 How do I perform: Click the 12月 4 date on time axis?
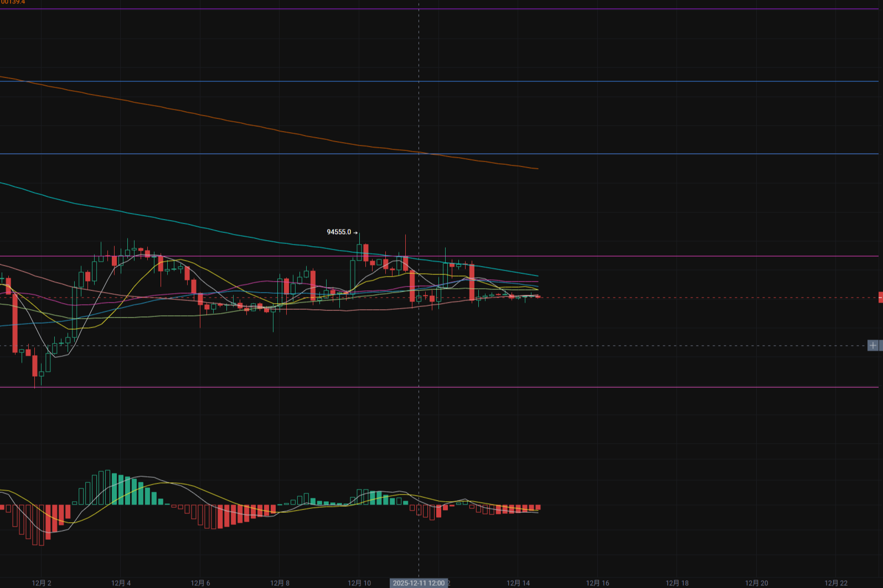coord(121,583)
